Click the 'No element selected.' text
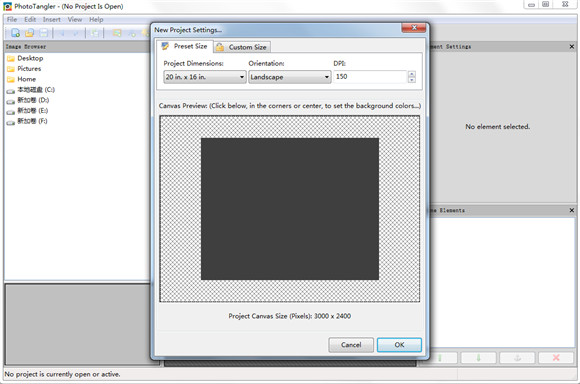This screenshot has width=580, height=384. point(498,127)
